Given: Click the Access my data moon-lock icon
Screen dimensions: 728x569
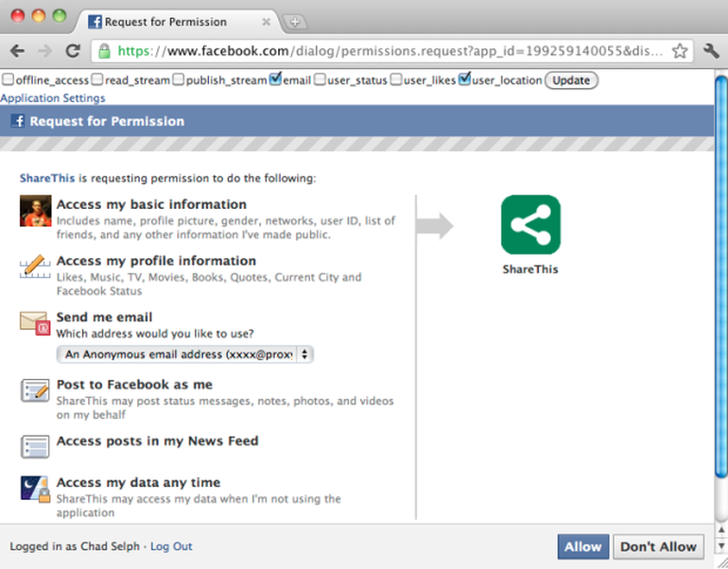Looking at the screenshot, I should coord(35,489).
